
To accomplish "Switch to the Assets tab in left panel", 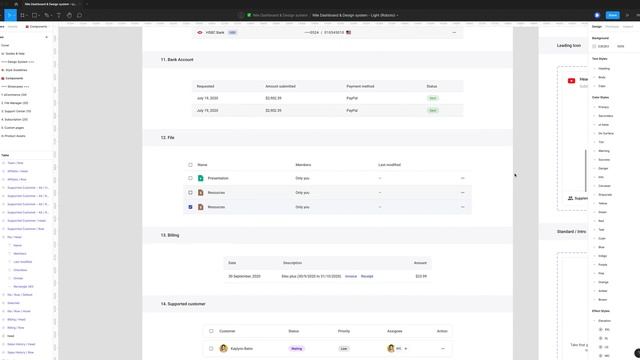I will click(x=13, y=27).
